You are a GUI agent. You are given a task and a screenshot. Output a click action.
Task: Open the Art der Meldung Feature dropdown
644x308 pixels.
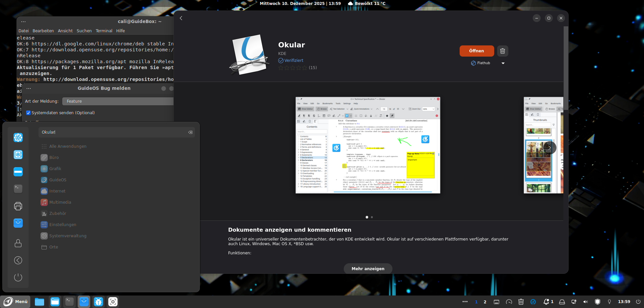pos(118,101)
